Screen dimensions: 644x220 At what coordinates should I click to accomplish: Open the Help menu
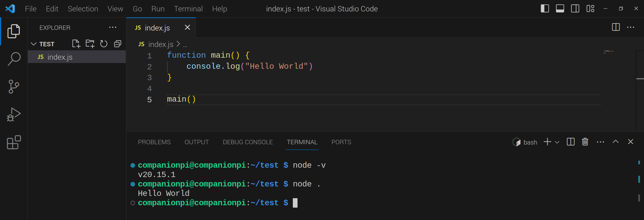pyautogui.click(x=220, y=9)
